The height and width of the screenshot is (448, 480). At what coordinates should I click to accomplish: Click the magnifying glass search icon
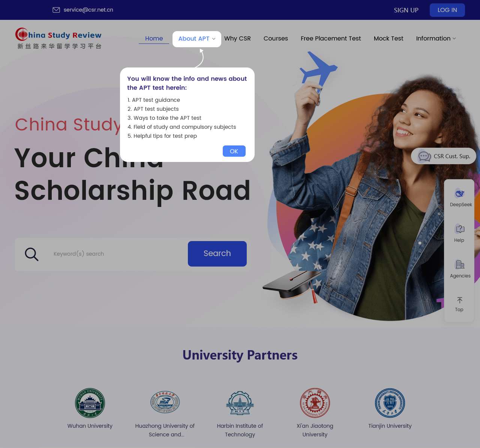(31, 254)
